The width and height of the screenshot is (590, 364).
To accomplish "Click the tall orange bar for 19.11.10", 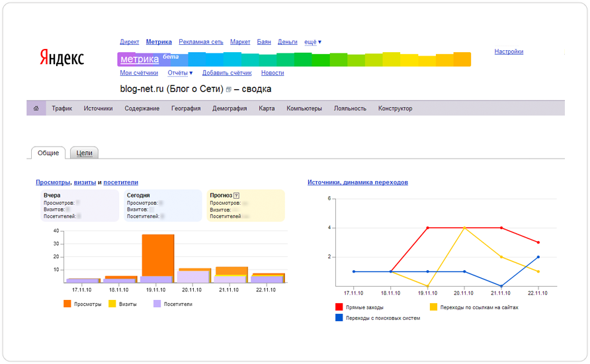I will 158,256.
